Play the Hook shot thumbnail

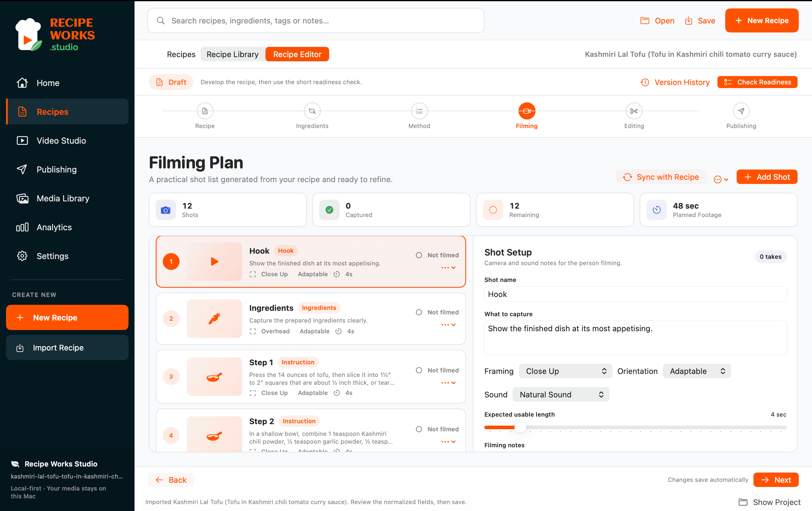click(x=214, y=261)
